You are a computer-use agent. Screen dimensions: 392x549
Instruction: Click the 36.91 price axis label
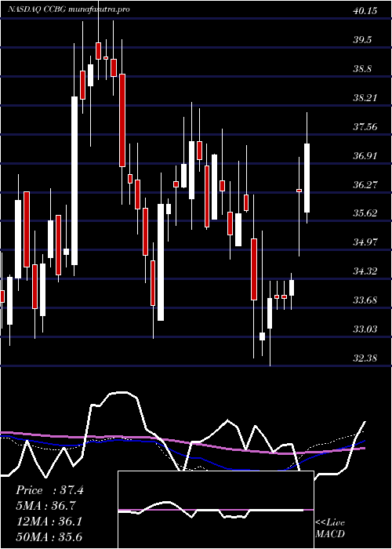click(x=365, y=156)
